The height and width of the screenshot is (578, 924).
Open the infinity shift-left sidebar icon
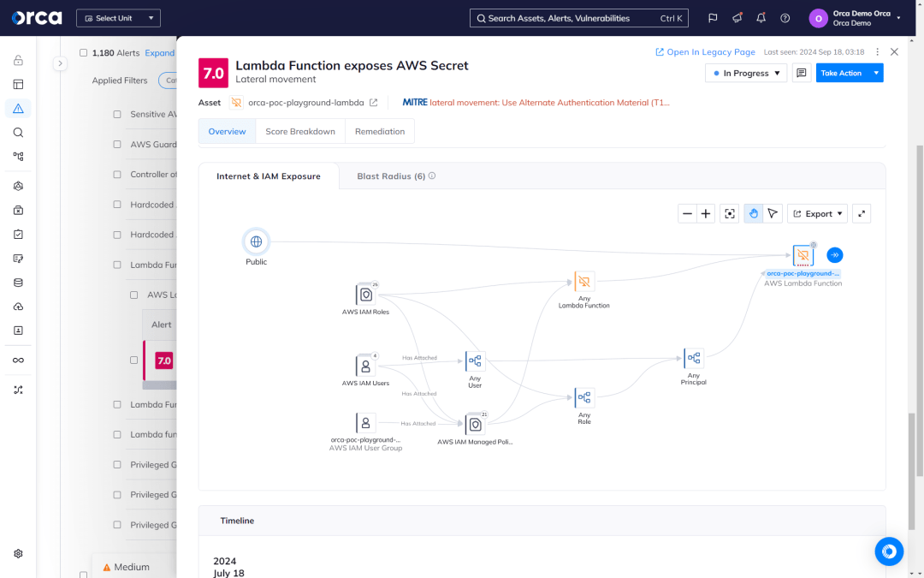(x=18, y=361)
